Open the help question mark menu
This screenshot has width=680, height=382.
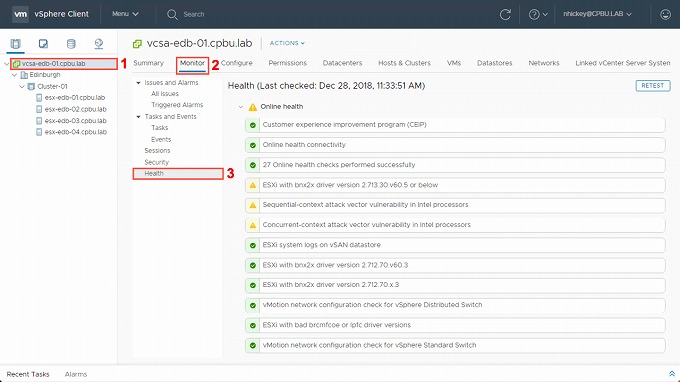pyautogui.click(x=538, y=14)
